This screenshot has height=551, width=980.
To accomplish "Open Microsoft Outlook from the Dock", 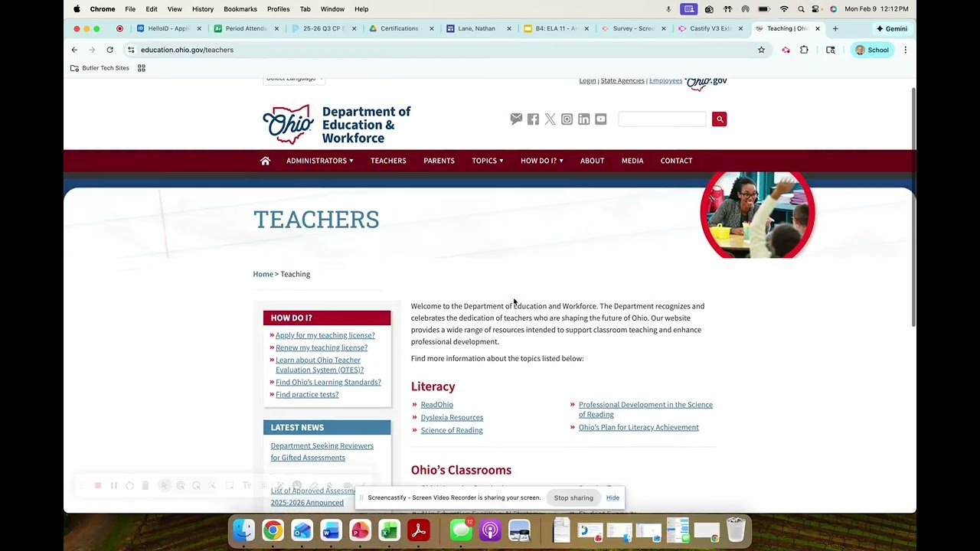I will tap(302, 530).
